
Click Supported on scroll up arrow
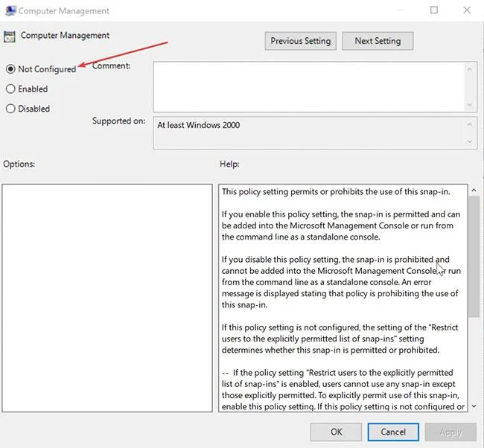pyautogui.click(x=470, y=124)
